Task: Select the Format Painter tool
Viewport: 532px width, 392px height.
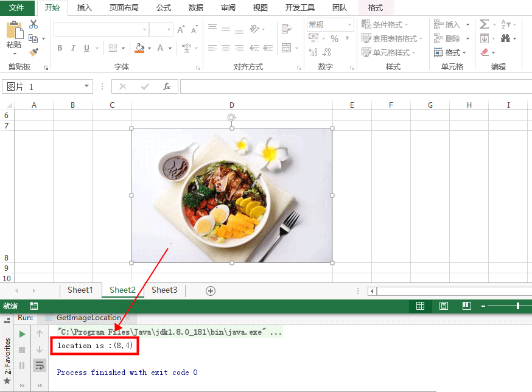Action: [x=34, y=52]
